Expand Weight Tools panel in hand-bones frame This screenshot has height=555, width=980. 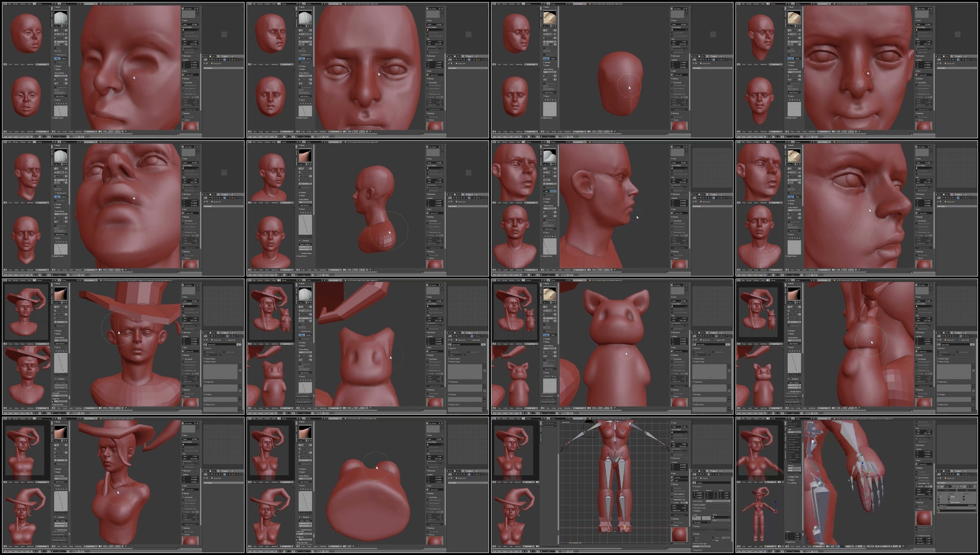pos(794,477)
